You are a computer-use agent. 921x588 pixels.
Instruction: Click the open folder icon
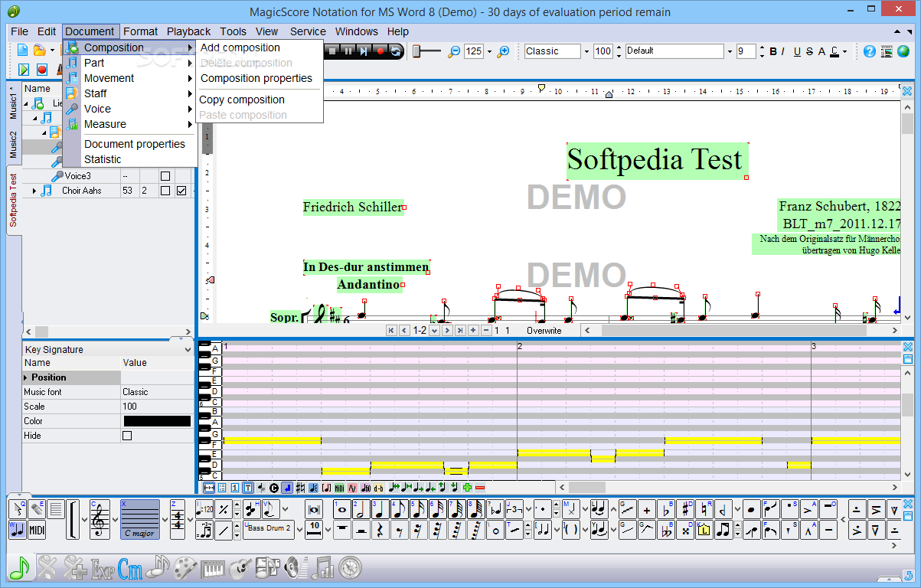[39, 51]
